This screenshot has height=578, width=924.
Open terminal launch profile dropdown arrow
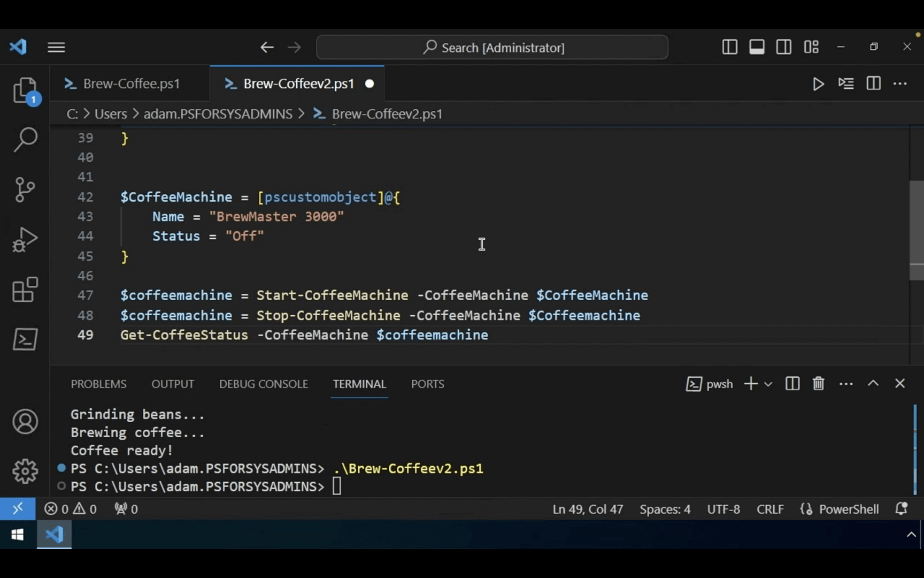pyautogui.click(x=768, y=384)
